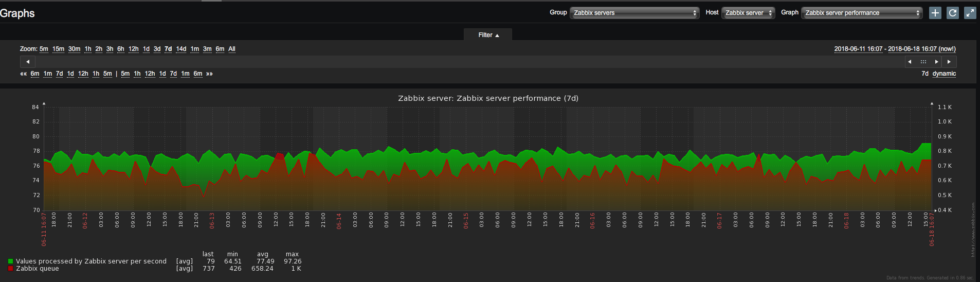This screenshot has height=282, width=980.
Task: Toggle the dynamic period link
Action: tap(944, 74)
